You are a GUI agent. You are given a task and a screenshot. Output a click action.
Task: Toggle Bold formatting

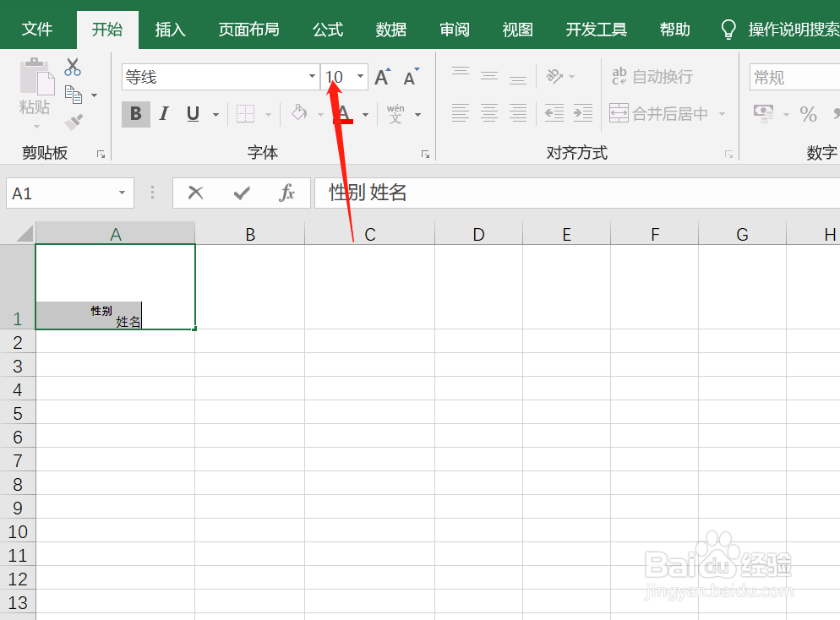coord(135,113)
